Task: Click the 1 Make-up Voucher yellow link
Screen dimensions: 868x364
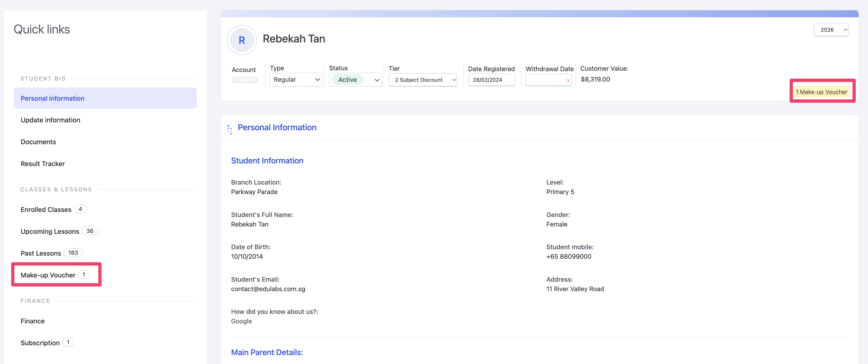Action: point(821,92)
